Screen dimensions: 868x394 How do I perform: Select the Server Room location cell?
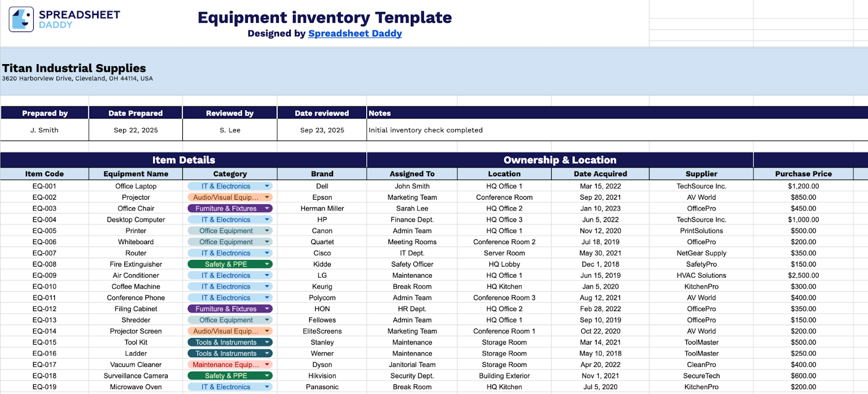505,253
